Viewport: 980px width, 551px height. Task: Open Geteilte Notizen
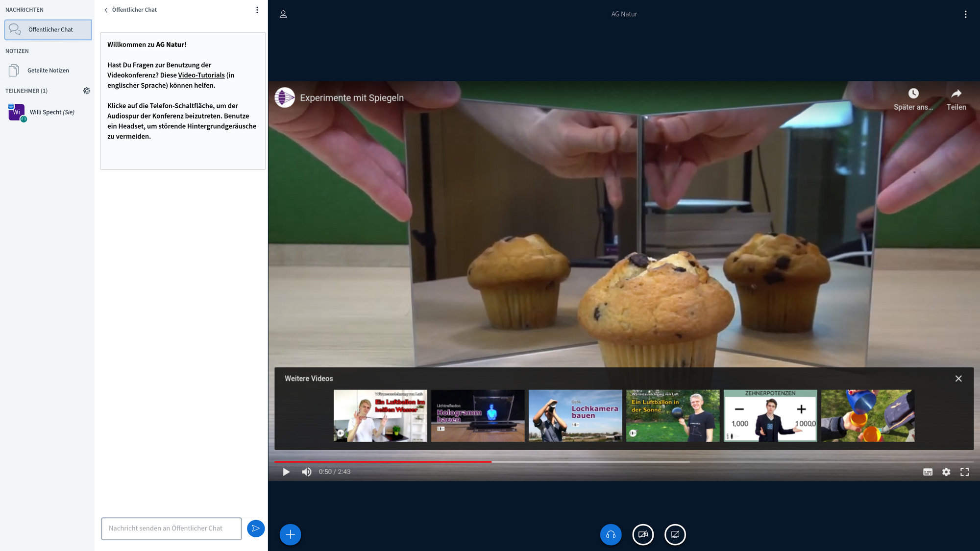click(48, 71)
